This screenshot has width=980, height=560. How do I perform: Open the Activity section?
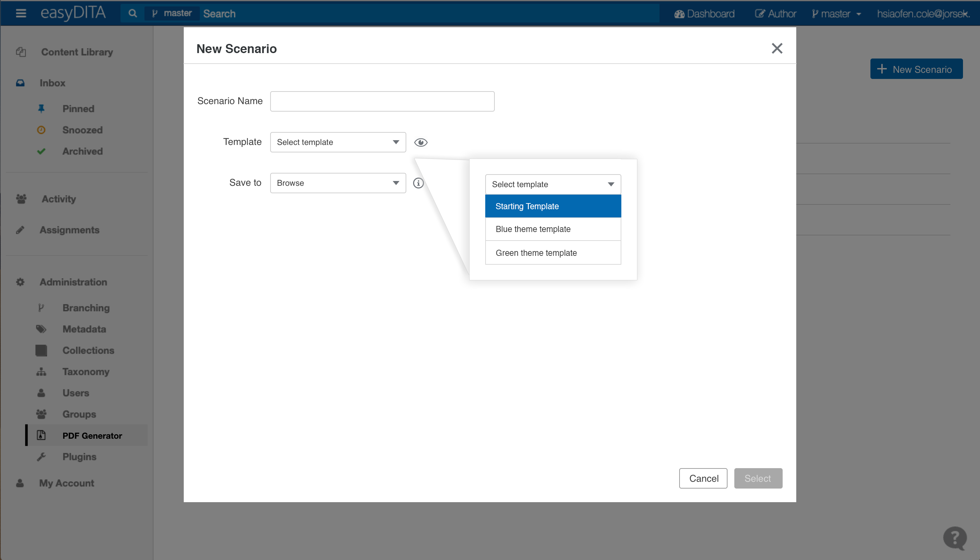pos(59,199)
